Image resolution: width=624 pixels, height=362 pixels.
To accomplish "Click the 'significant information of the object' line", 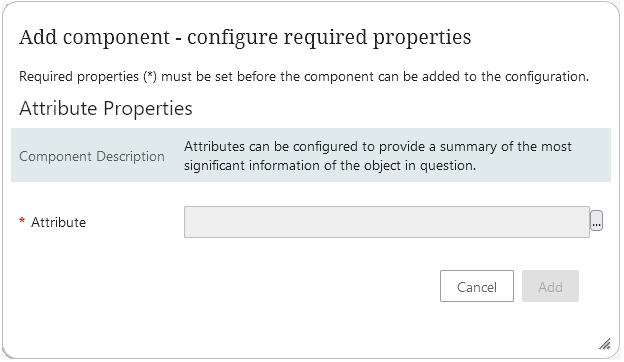I will pos(331,166).
